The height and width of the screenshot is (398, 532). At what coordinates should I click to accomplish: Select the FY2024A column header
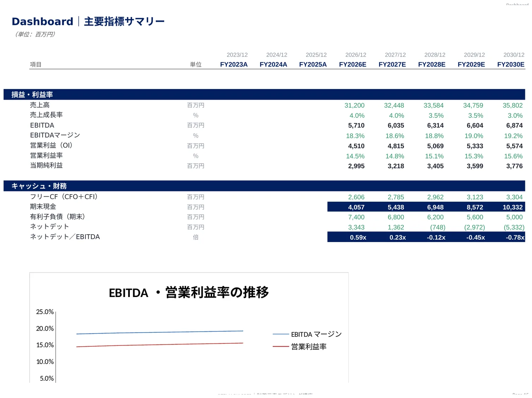point(273,65)
